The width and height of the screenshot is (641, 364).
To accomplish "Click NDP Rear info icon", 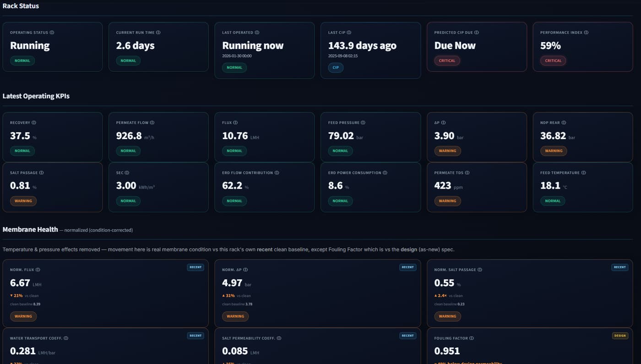I will point(564,123).
